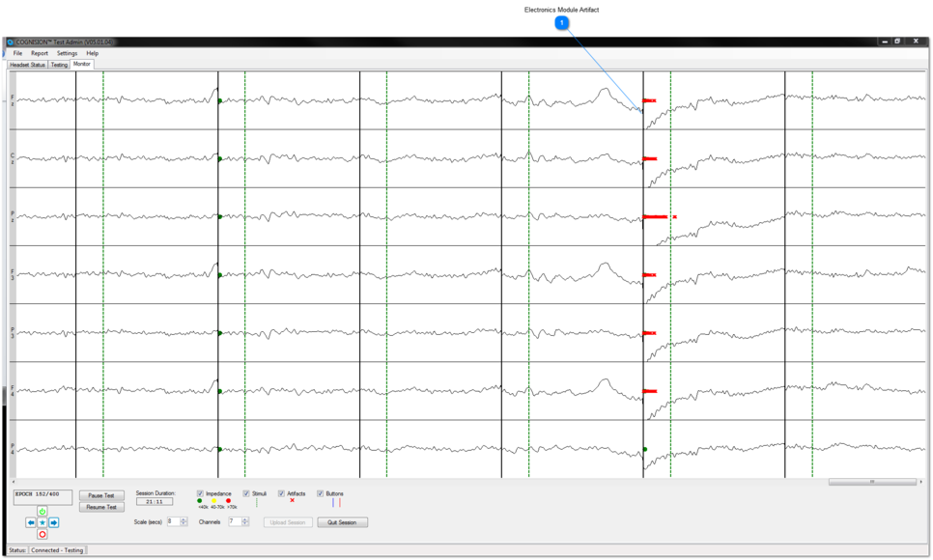Select the blue left arrow to go back an epoch
Screen dimensions: 933x560
tap(30, 522)
